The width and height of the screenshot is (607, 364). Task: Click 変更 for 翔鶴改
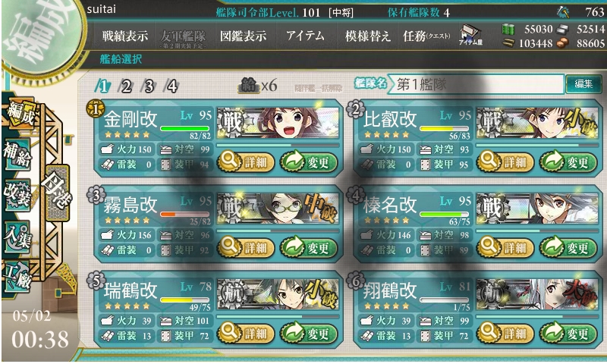(x=568, y=333)
